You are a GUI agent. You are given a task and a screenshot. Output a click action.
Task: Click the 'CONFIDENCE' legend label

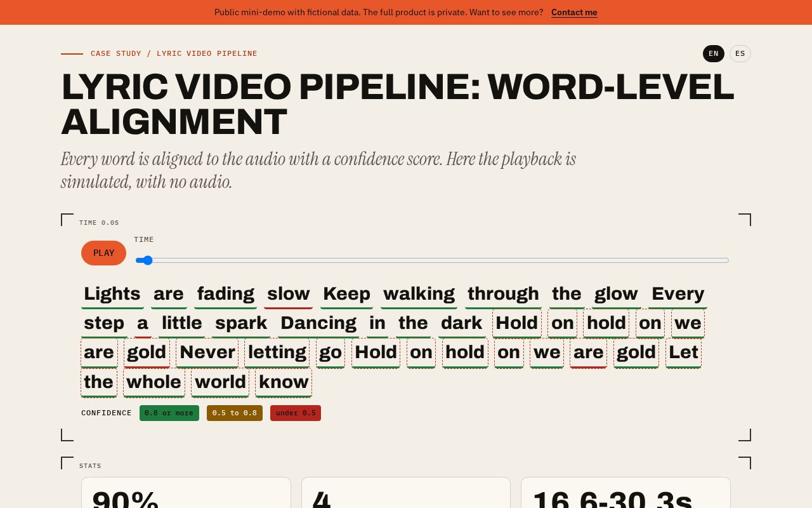[x=107, y=413]
